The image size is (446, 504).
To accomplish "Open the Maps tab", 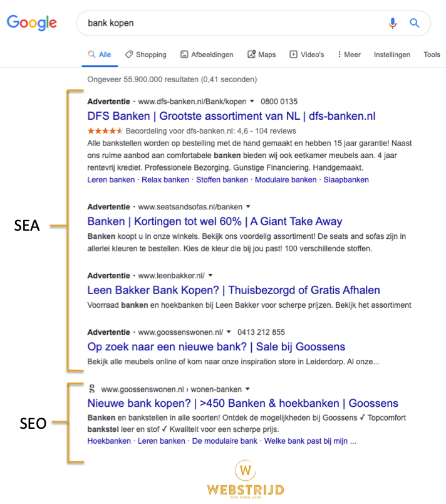I will 262,55.
